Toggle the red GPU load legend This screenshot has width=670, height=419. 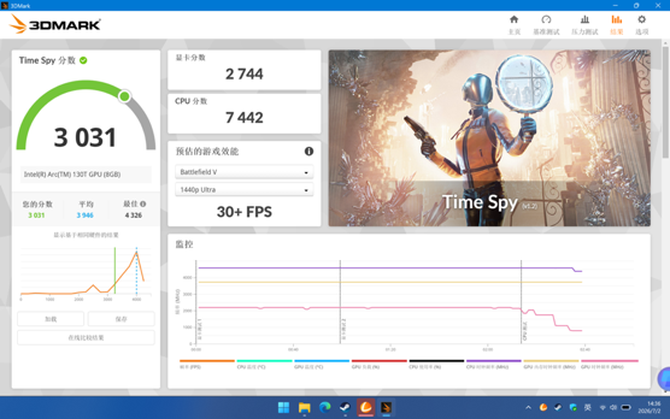[x=379, y=364]
